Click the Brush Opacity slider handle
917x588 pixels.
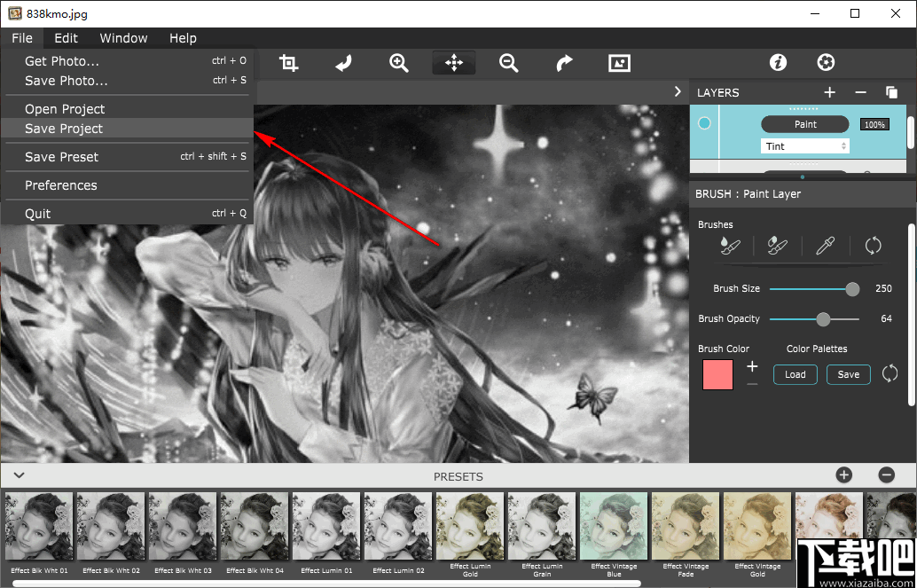(823, 319)
